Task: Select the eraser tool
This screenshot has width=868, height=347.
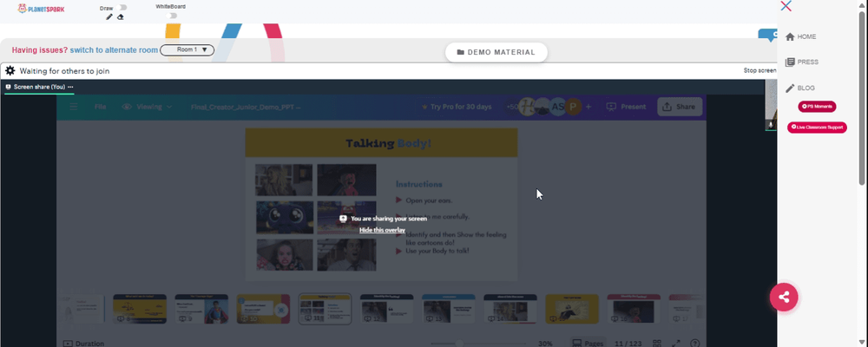Action: [120, 17]
